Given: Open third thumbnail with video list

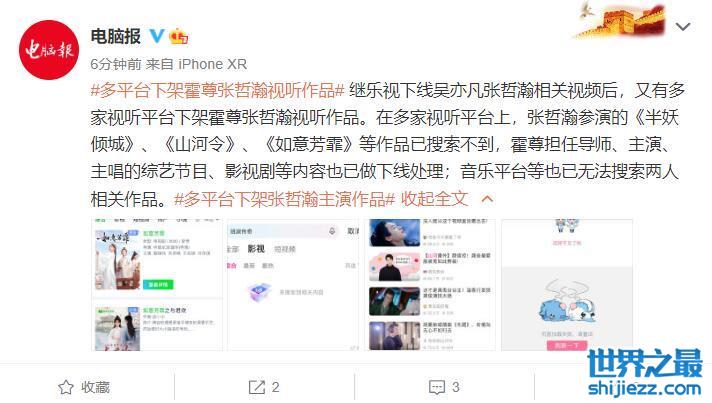Looking at the screenshot, I should tap(432, 285).
